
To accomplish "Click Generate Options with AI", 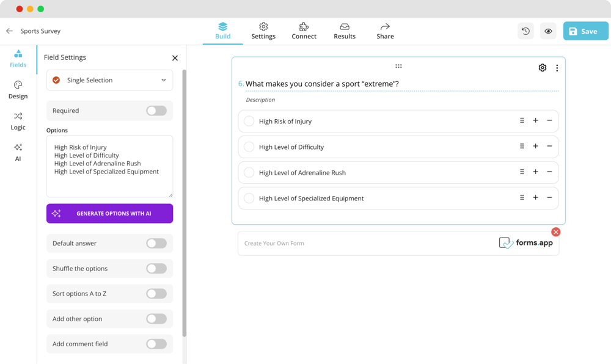I will pos(109,213).
